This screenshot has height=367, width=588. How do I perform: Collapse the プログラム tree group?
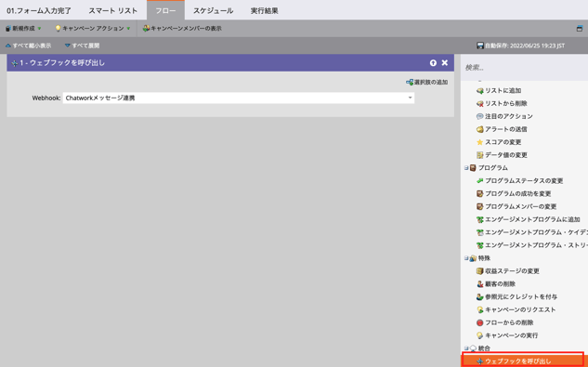466,168
